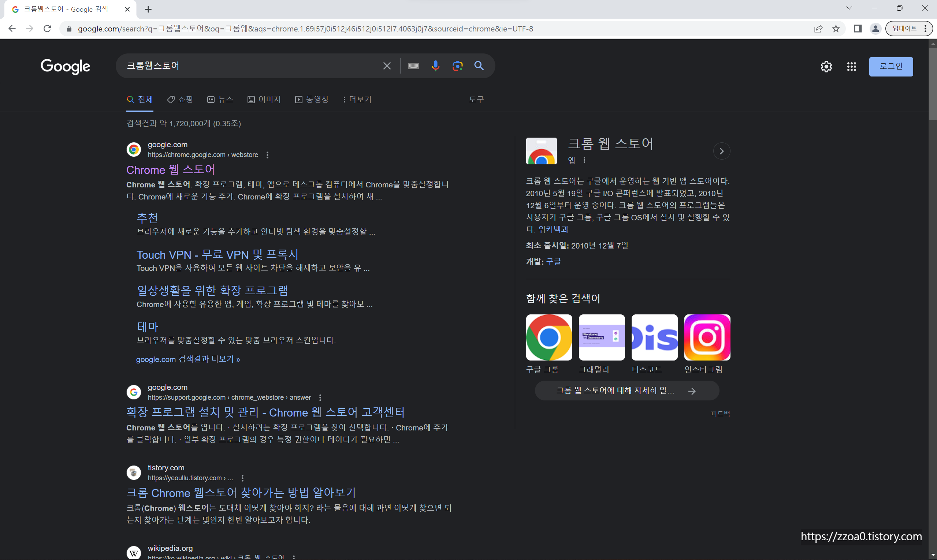
Task: Click the tistory.com favicon
Action: click(x=134, y=473)
